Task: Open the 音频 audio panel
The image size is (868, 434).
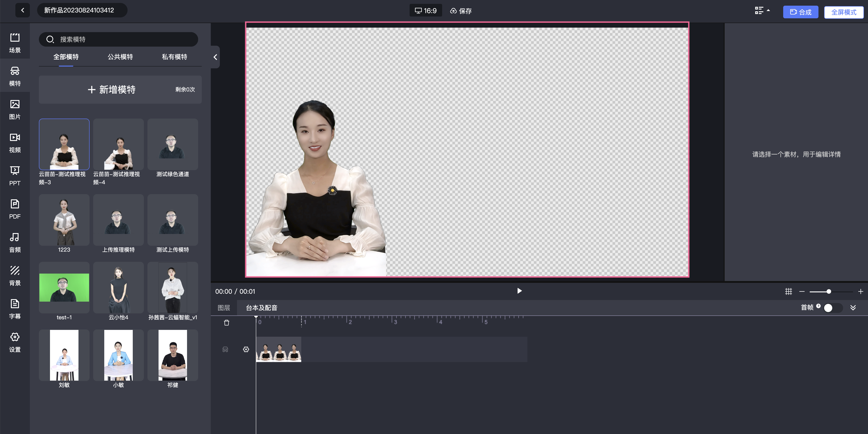Action: click(15, 243)
